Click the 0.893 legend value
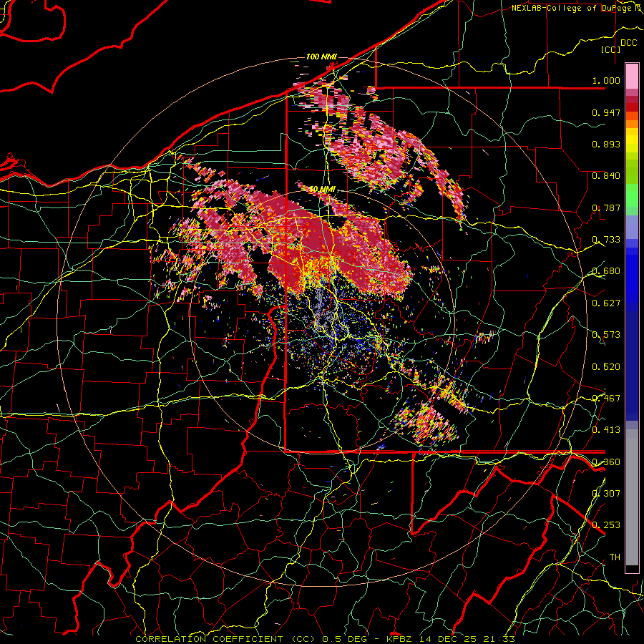The width and height of the screenshot is (644, 644). tap(606, 144)
